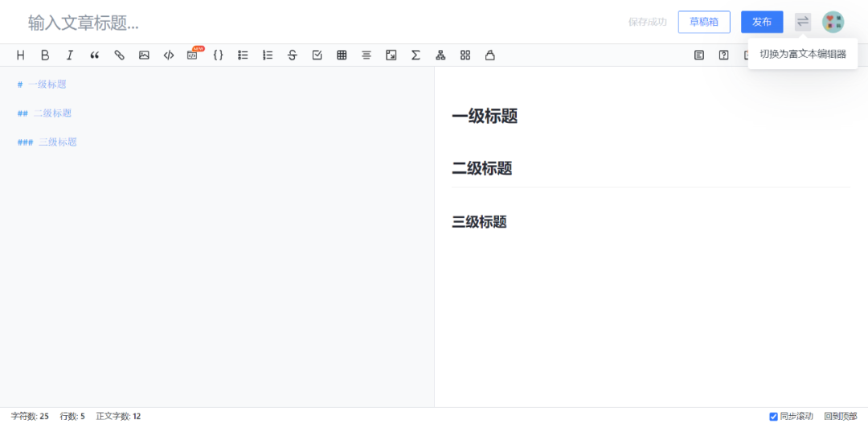Viewport: 868px width, 424px height.
Task: Insert inline code
Action: [169, 55]
